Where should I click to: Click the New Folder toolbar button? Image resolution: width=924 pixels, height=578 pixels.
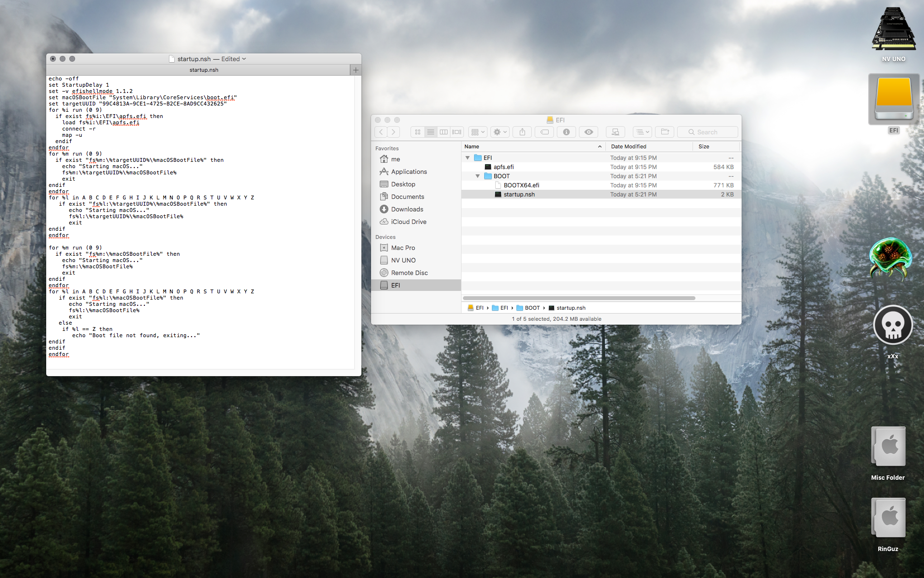click(x=665, y=132)
